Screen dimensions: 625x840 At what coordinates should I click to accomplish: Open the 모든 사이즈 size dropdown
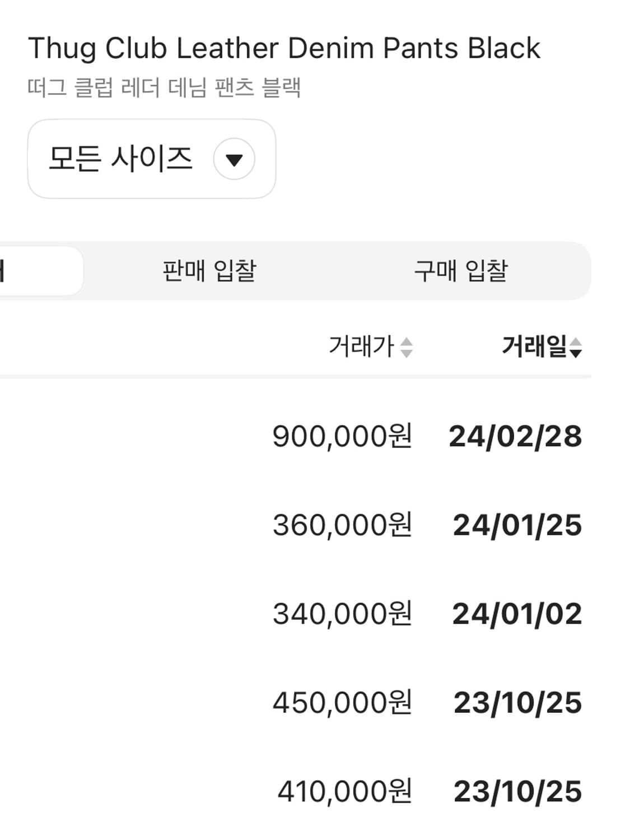[x=151, y=158]
